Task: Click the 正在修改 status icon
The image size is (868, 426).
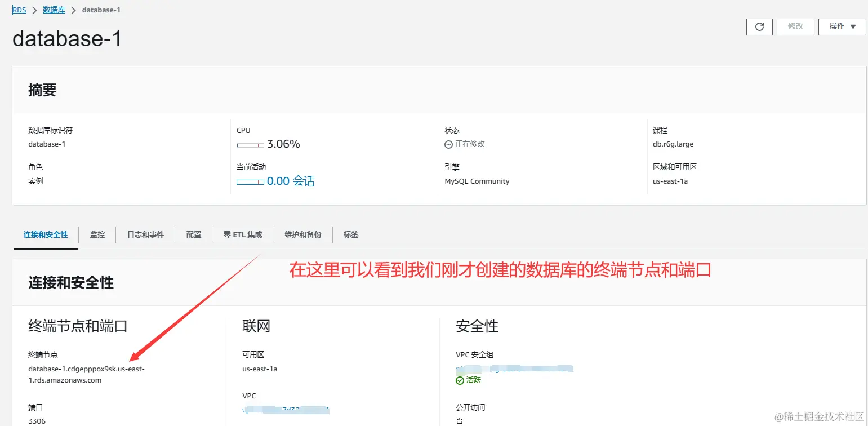Action: (x=448, y=144)
